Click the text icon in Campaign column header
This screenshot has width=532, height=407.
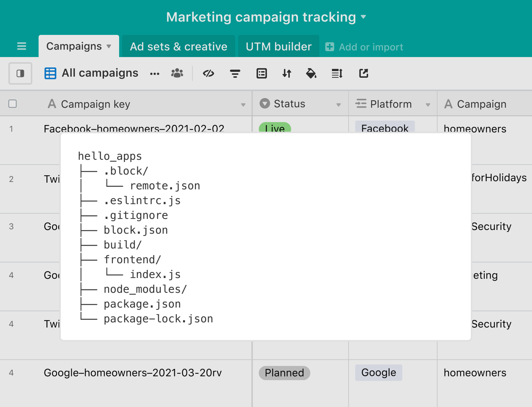(x=448, y=104)
